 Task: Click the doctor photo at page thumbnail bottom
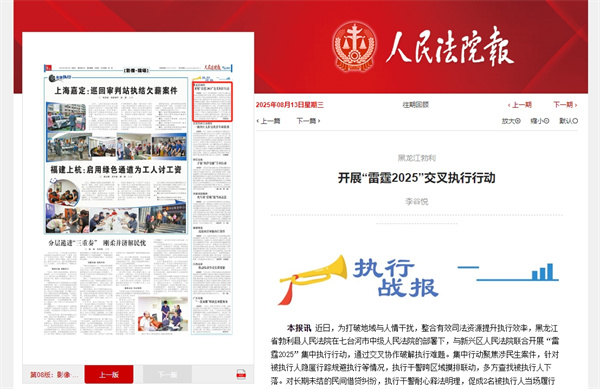(163, 314)
